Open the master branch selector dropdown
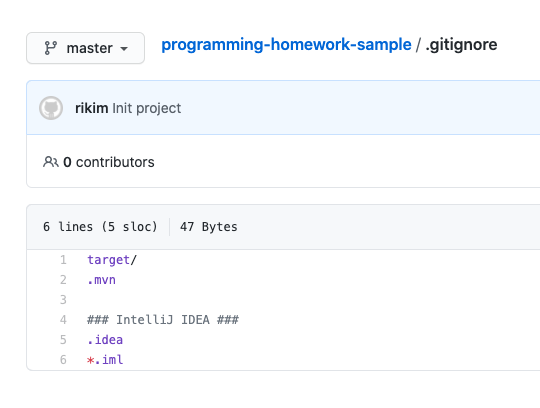 (85, 48)
